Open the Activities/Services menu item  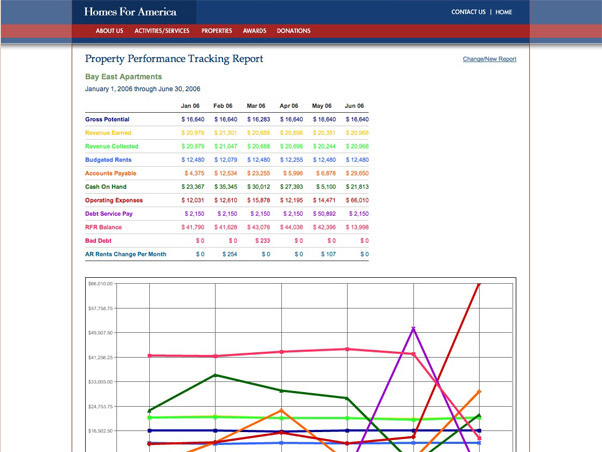(x=162, y=31)
